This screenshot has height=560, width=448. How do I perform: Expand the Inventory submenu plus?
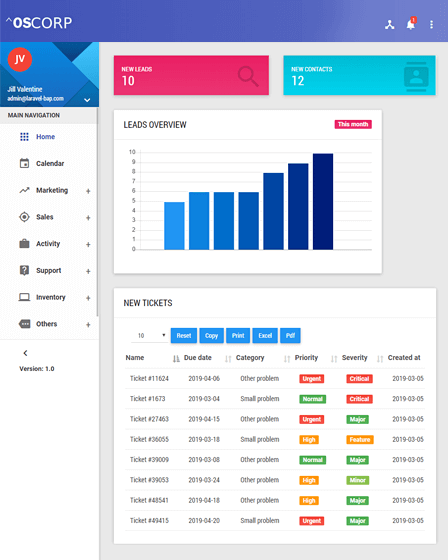(88, 298)
